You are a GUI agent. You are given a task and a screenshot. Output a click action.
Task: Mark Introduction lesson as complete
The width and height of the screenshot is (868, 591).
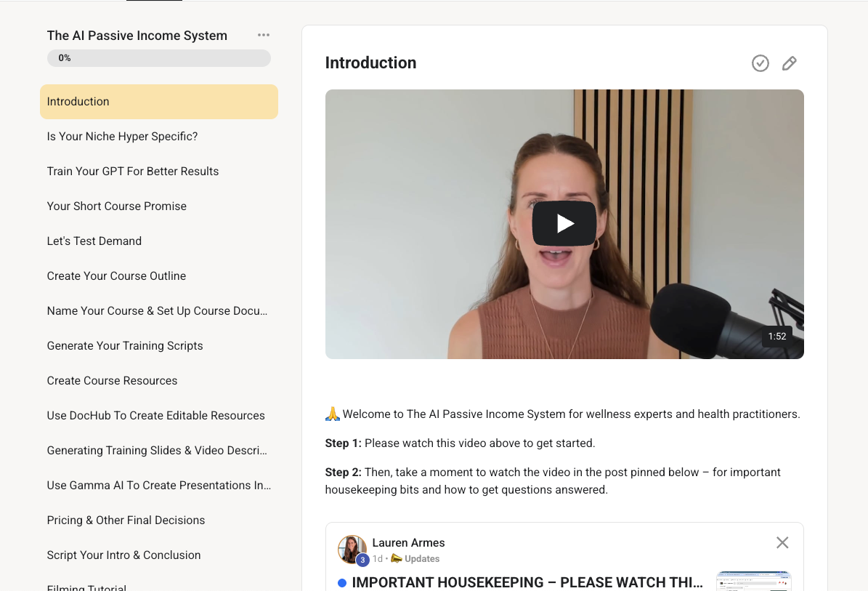point(760,63)
